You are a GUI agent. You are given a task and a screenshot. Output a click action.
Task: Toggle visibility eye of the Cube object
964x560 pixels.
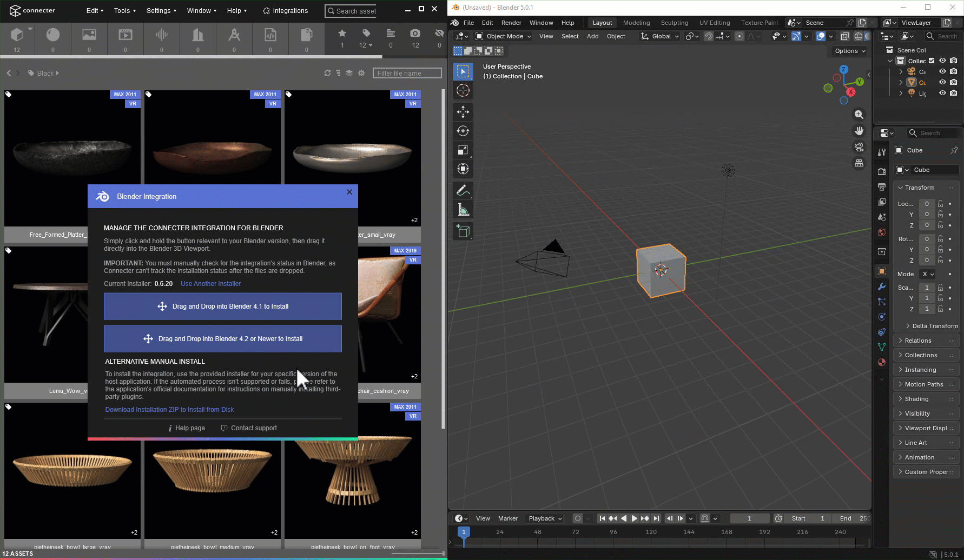pos(942,82)
